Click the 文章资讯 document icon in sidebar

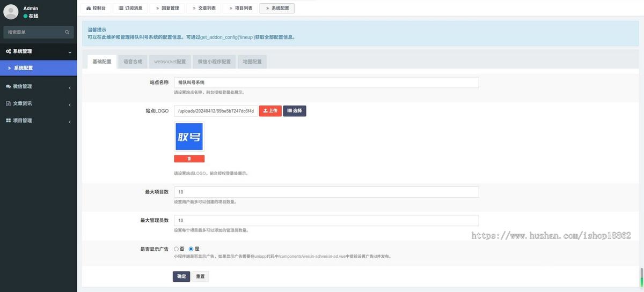click(x=8, y=103)
